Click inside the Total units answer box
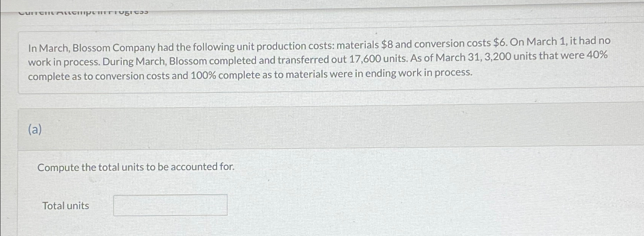The height and width of the screenshot is (236, 644). click(x=170, y=205)
